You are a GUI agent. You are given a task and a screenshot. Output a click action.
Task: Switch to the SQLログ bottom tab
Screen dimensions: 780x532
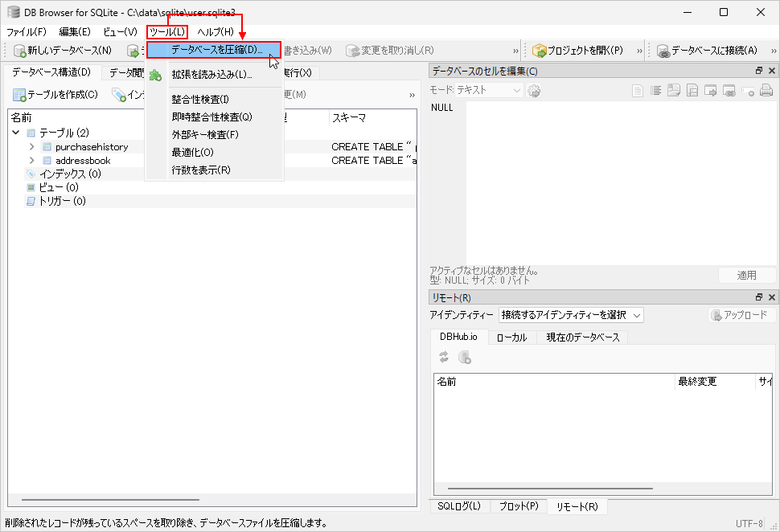pyautogui.click(x=459, y=506)
